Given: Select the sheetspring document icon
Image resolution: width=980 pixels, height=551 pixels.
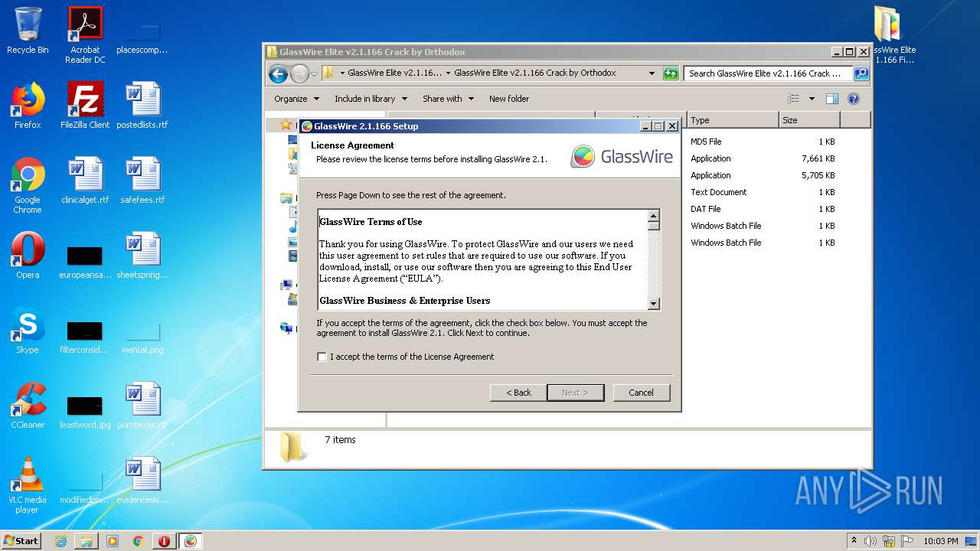Looking at the screenshot, I should [x=142, y=256].
